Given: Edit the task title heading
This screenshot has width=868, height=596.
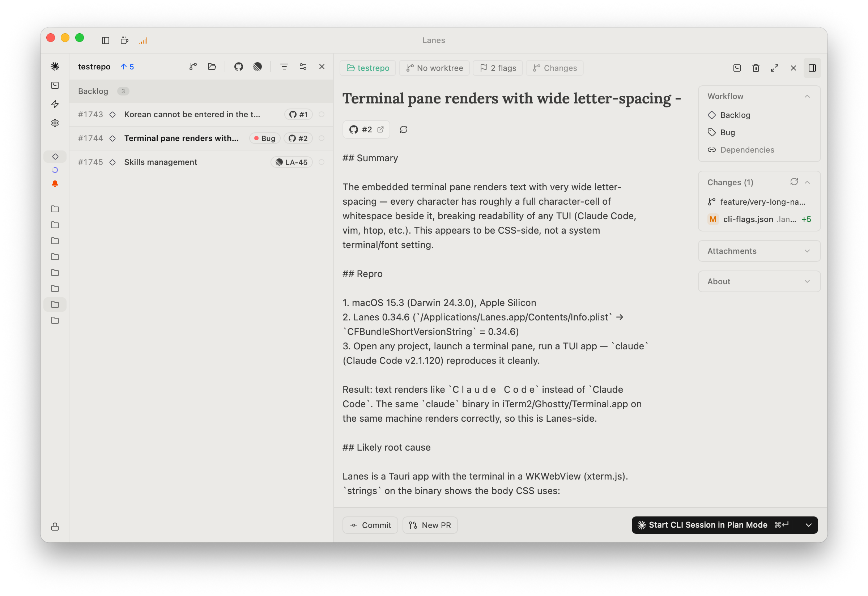Looking at the screenshot, I should [x=512, y=98].
